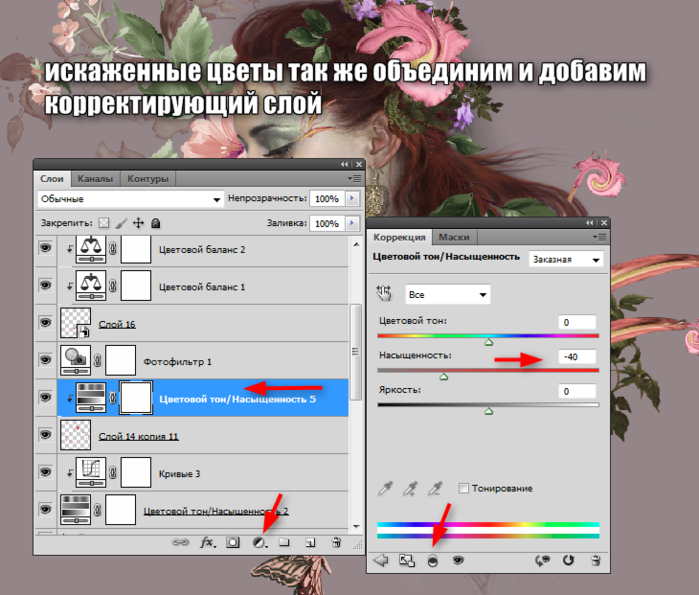699x595 pixels.
Task: Click Цветовой тон value field
Action: tap(577, 322)
